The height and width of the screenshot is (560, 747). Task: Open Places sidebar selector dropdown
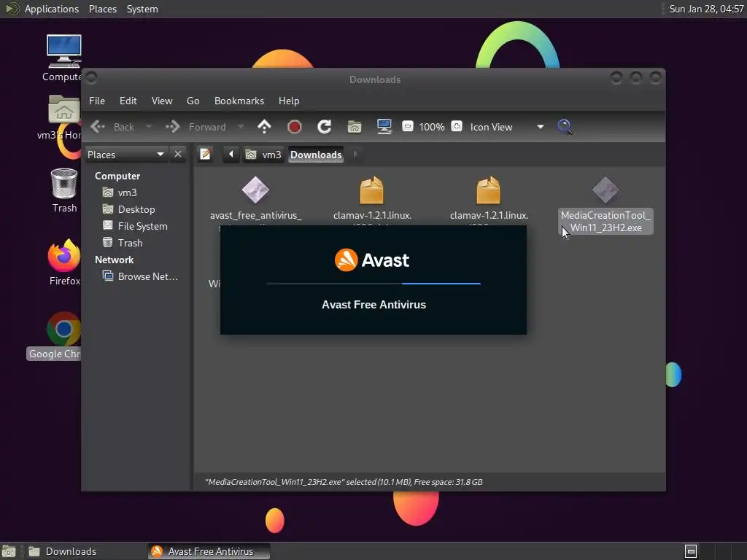(125, 155)
